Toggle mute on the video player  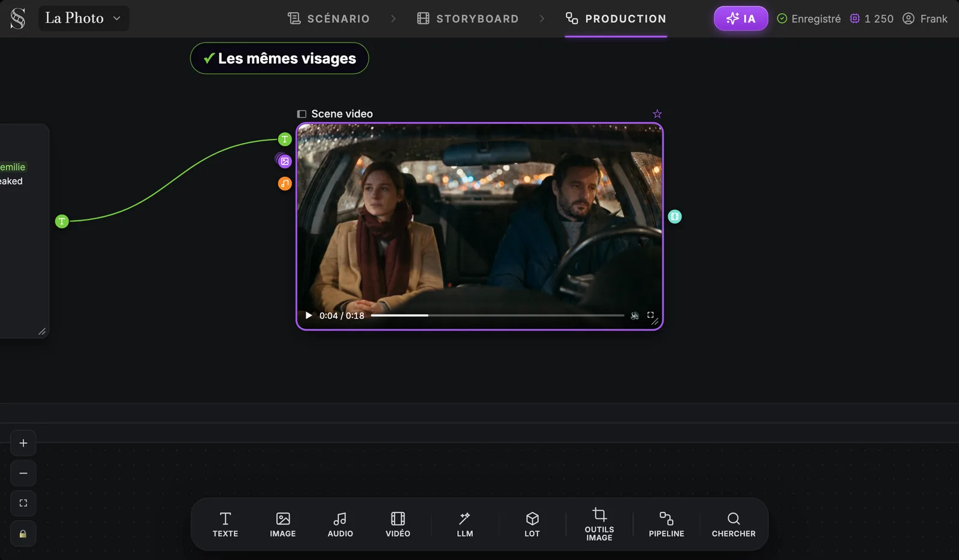[635, 316]
